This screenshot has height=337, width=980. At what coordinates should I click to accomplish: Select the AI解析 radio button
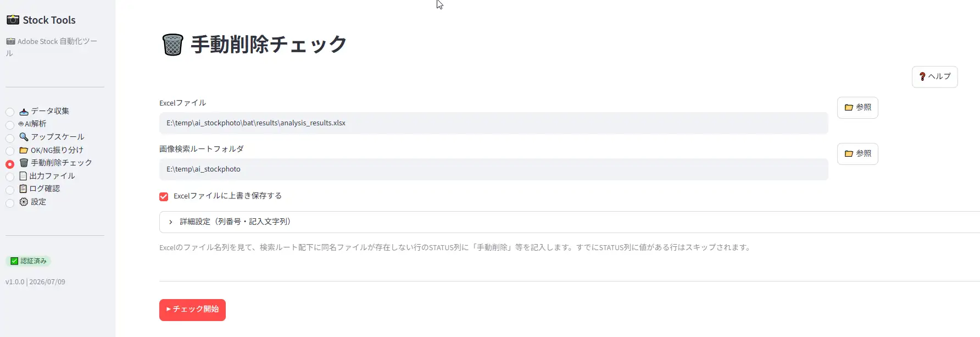tap(10, 125)
